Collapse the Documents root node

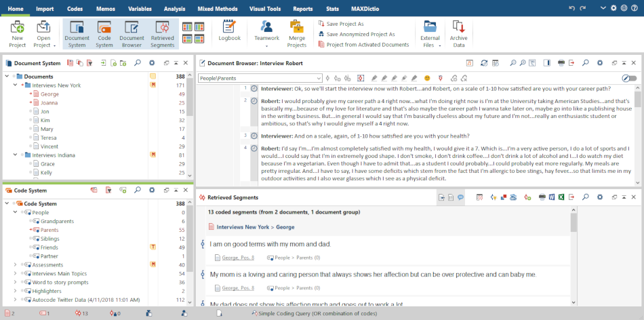[x=7, y=77]
